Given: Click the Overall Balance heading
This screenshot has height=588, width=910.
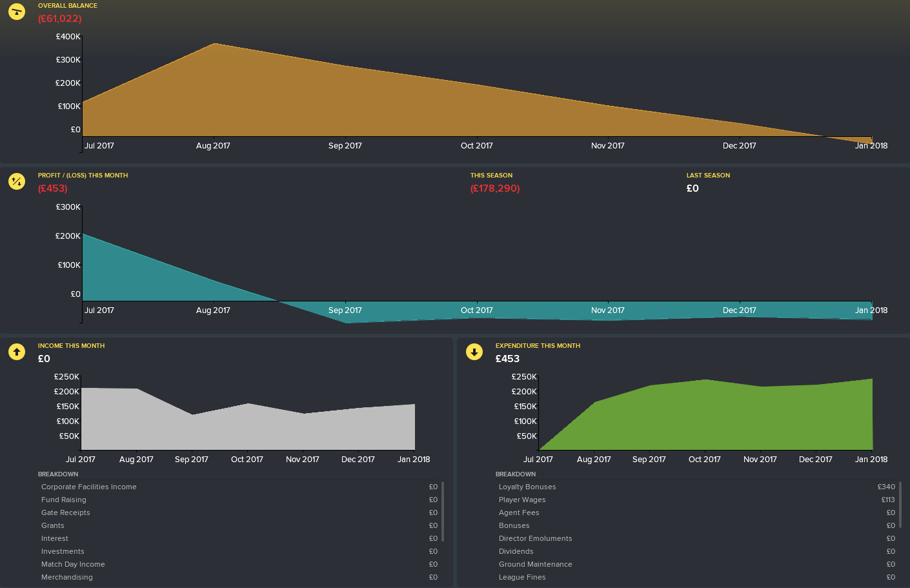Looking at the screenshot, I should [68, 6].
